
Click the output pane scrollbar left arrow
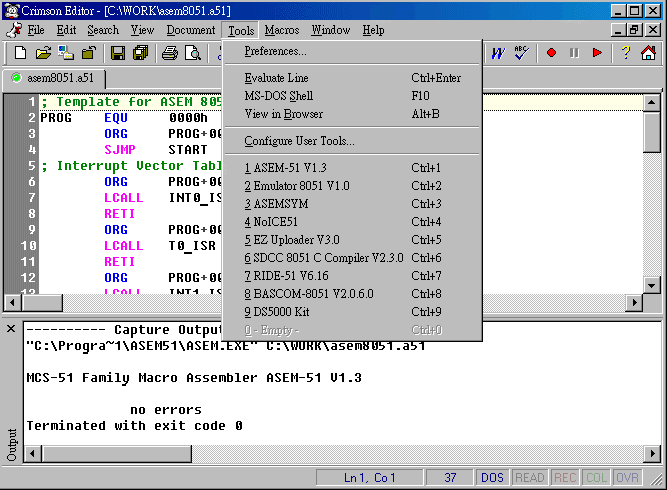[33, 453]
